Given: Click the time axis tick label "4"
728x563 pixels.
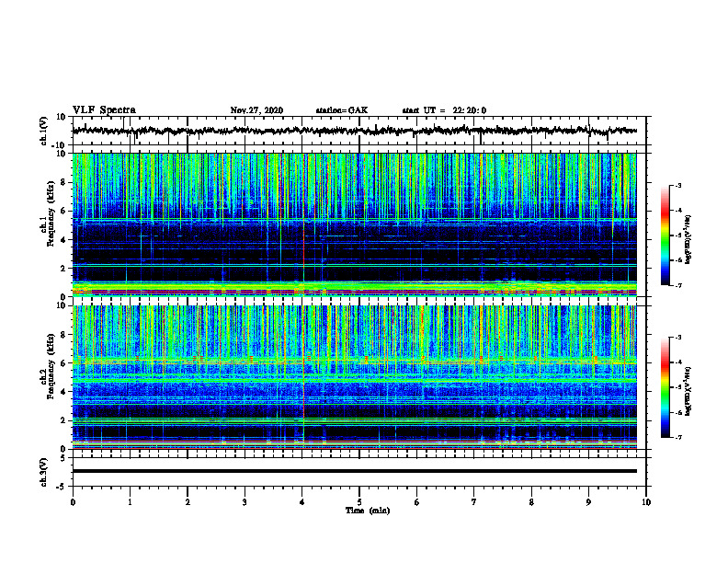Looking at the screenshot, I should 302,502.
